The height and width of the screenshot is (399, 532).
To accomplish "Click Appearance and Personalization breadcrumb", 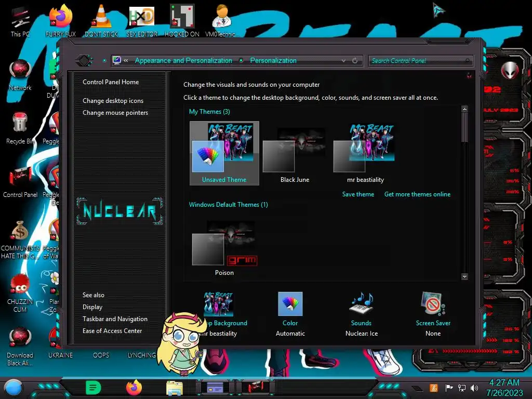I will coord(183,60).
